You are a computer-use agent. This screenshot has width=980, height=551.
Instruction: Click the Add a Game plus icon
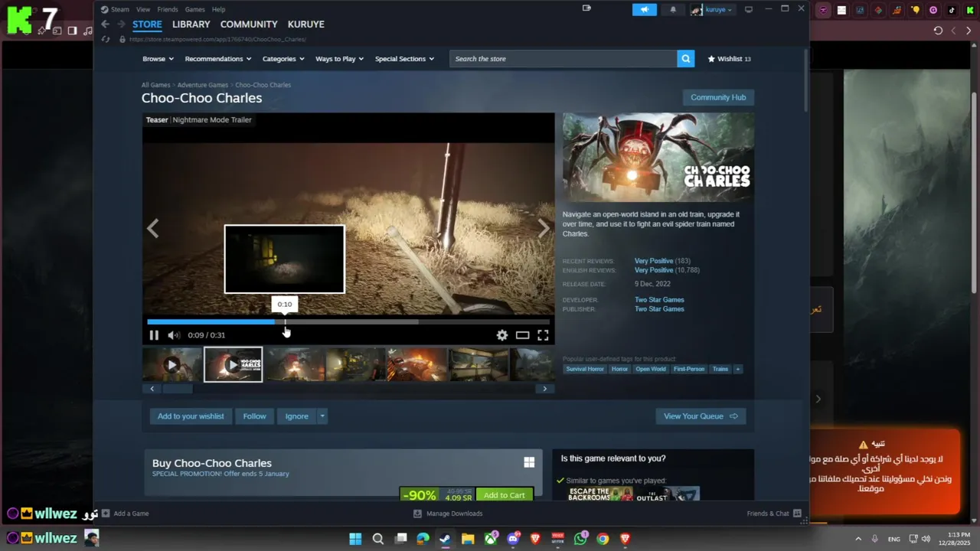(106, 514)
